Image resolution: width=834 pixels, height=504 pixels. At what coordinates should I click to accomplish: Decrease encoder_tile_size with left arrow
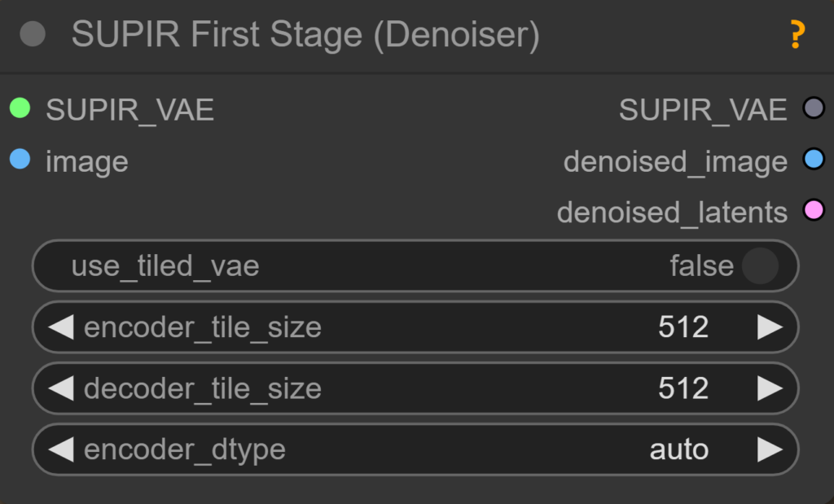click(60, 327)
